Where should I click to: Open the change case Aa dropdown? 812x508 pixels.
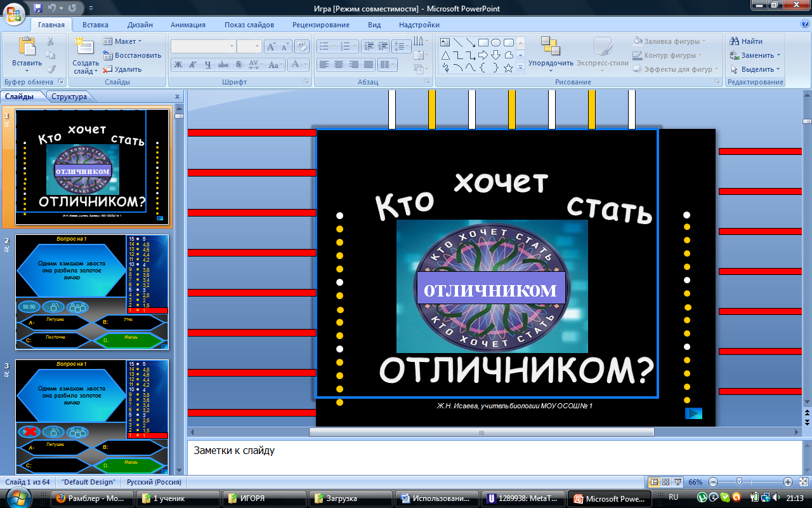275,65
